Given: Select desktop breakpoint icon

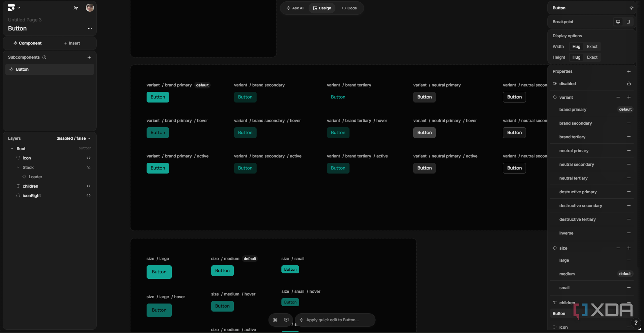Looking at the screenshot, I should (x=618, y=22).
